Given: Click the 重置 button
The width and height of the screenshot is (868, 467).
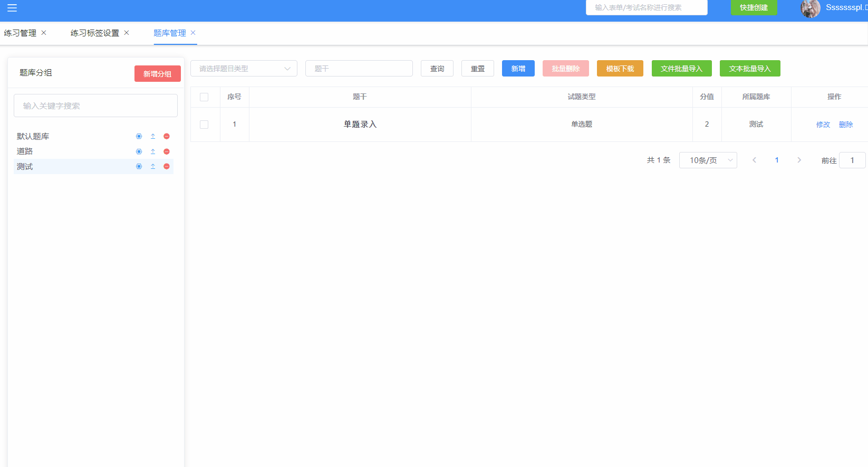Looking at the screenshot, I should point(478,69).
